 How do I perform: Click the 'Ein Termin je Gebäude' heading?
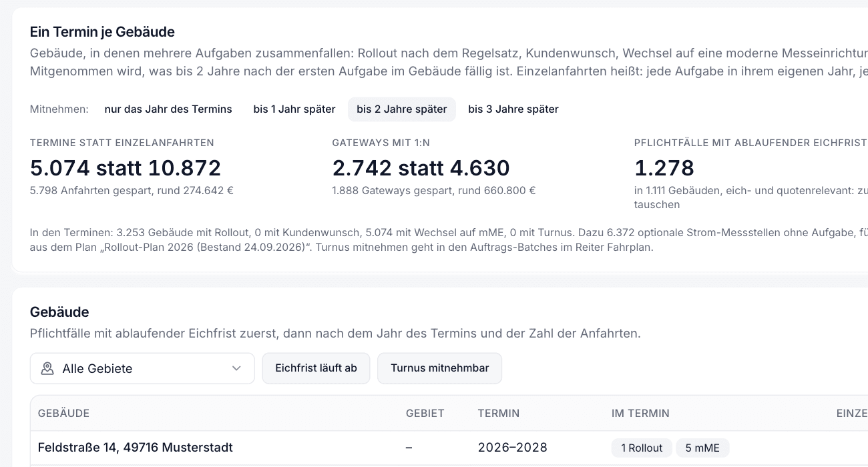click(102, 32)
